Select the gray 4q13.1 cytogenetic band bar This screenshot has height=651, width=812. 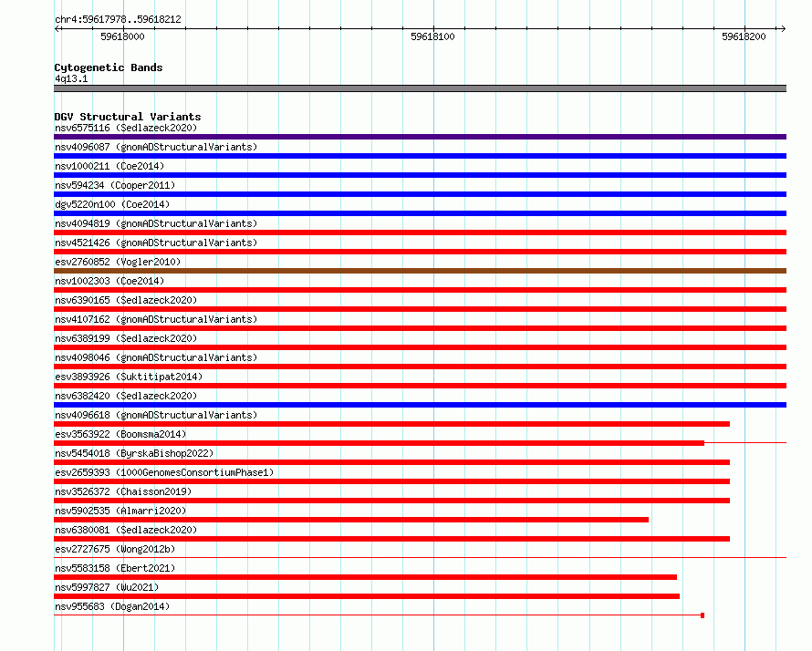click(x=420, y=88)
